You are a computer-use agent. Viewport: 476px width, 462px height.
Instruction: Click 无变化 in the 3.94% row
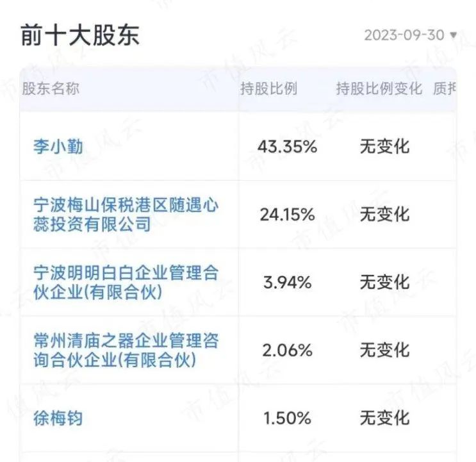(x=384, y=283)
